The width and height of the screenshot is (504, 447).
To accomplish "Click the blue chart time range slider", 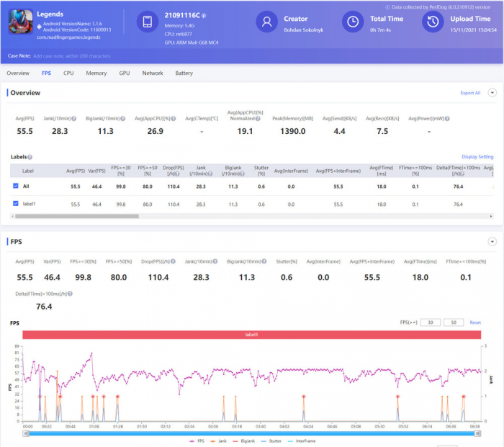I will [x=252, y=434].
